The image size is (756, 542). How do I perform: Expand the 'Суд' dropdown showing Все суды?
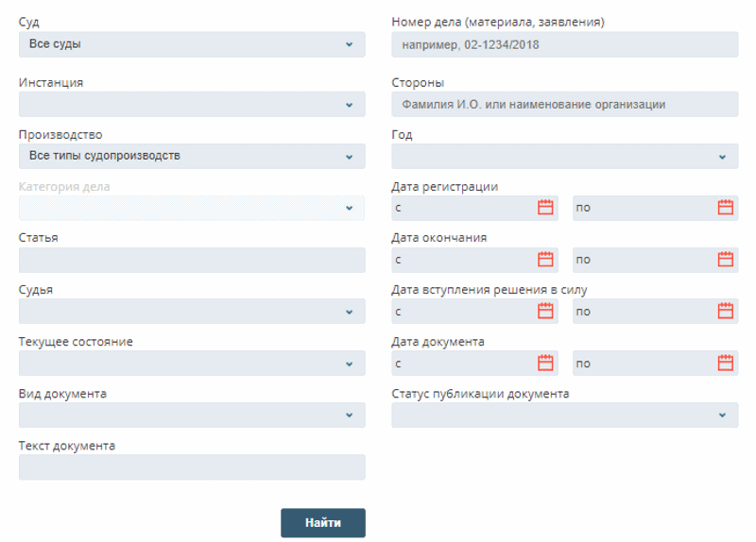(x=192, y=44)
